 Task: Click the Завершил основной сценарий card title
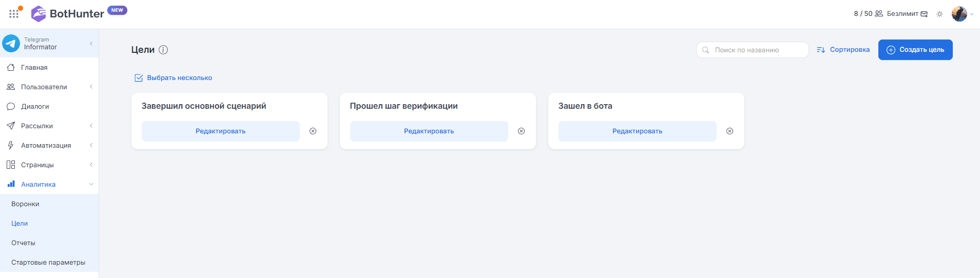[204, 106]
